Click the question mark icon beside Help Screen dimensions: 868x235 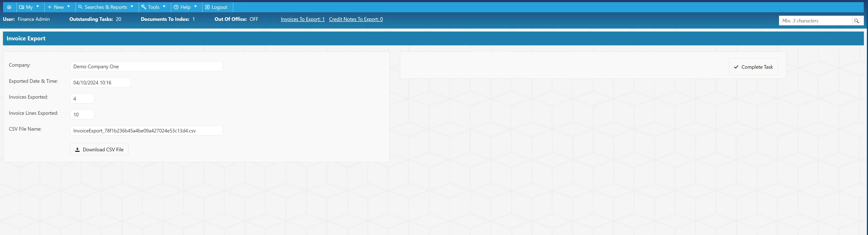tap(176, 7)
